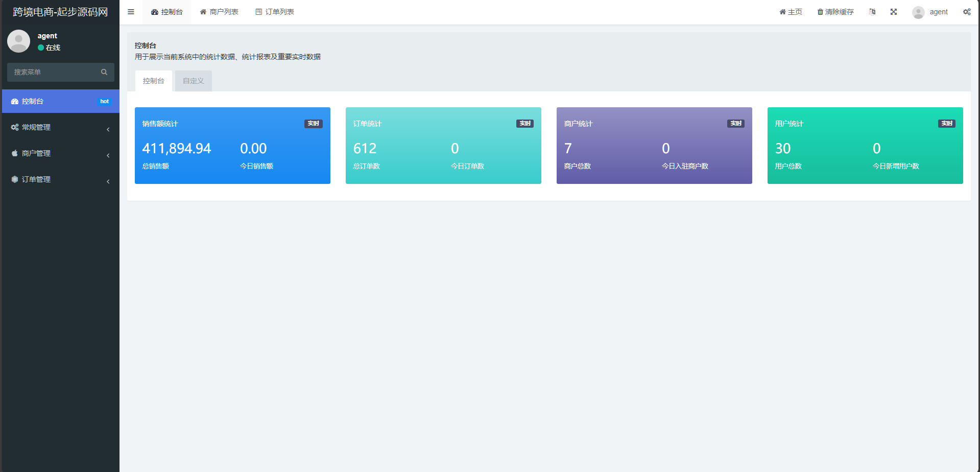Click the hot badge on 控制台 menu
Image resolution: width=980 pixels, height=472 pixels.
coord(104,101)
